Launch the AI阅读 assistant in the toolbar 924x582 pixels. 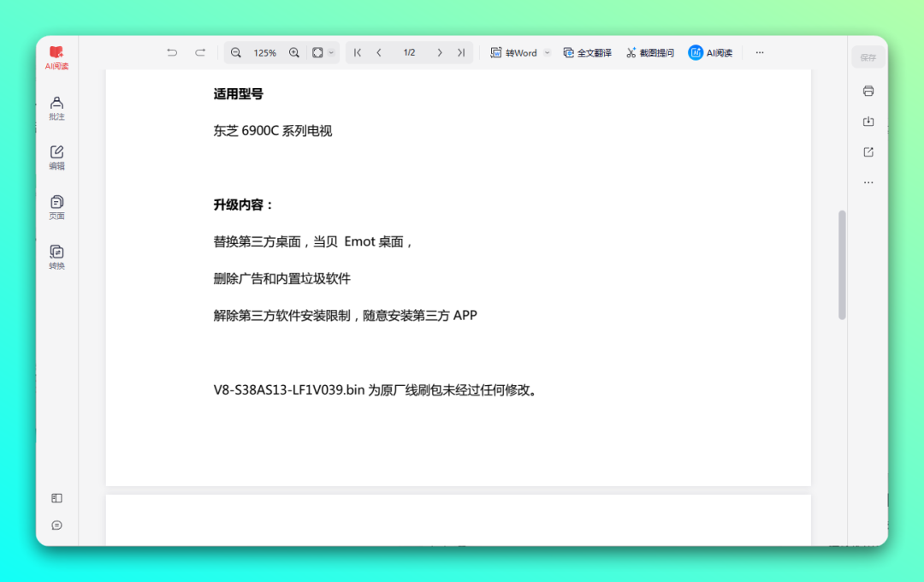pos(711,52)
